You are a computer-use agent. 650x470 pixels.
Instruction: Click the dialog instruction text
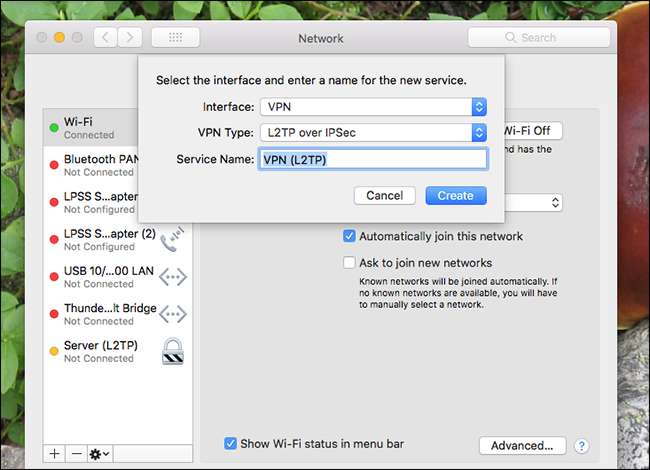coord(311,80)
